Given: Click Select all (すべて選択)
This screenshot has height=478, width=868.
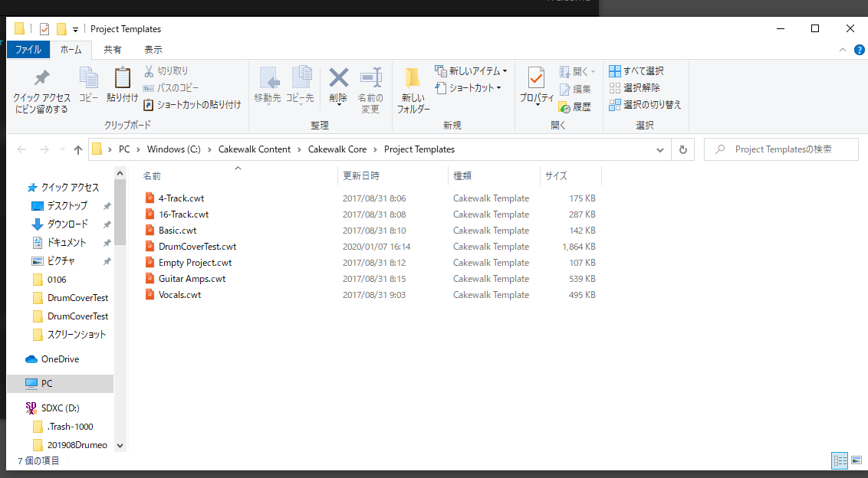Looking at the screenshot, I should tap(636, 70).
